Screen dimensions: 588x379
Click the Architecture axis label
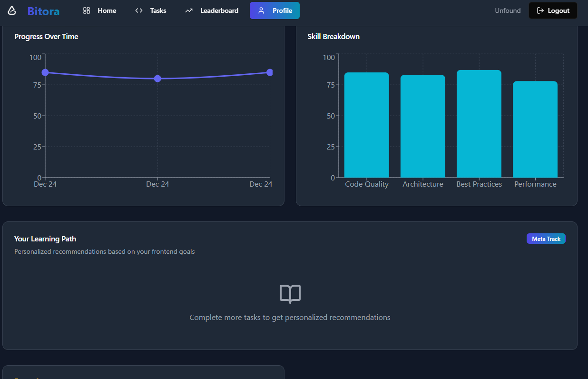click(x=422, y=184)
